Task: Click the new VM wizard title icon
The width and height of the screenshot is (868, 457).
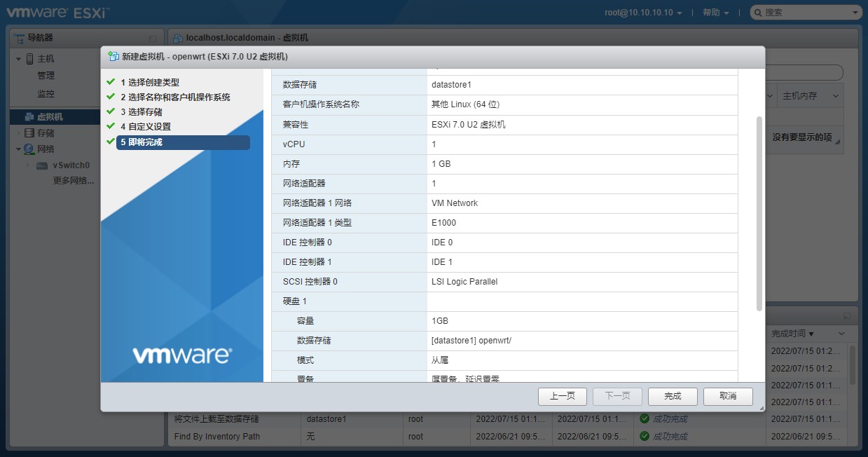Action: (113, 57)
